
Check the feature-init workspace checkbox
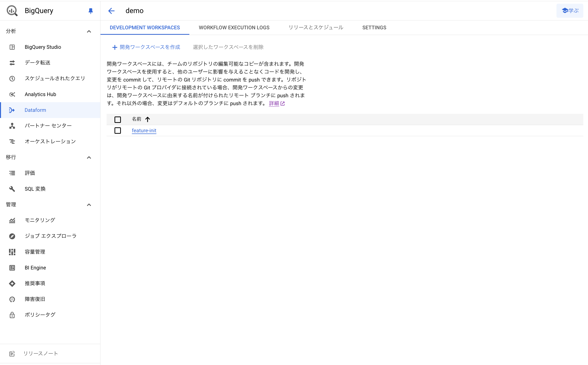click(118, 131)
